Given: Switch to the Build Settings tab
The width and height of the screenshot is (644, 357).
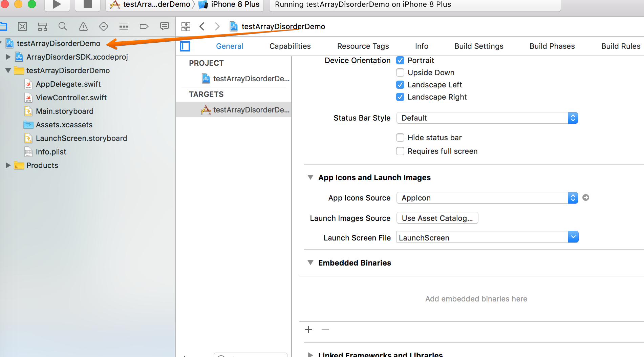Looking at the screenshot, I should click(478, 46).
